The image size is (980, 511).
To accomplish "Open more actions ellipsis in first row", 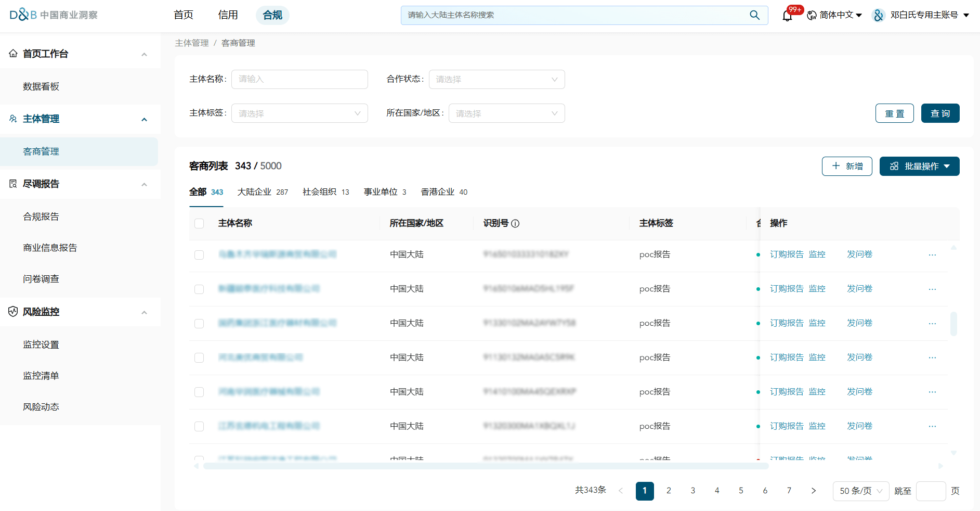I will (x=932, y=255).
